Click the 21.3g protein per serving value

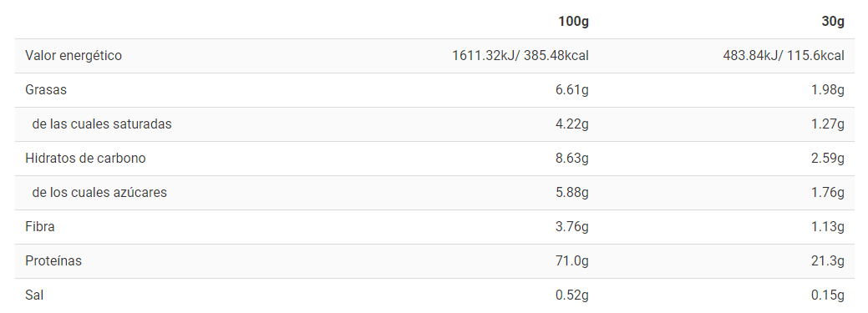[828, 261]
